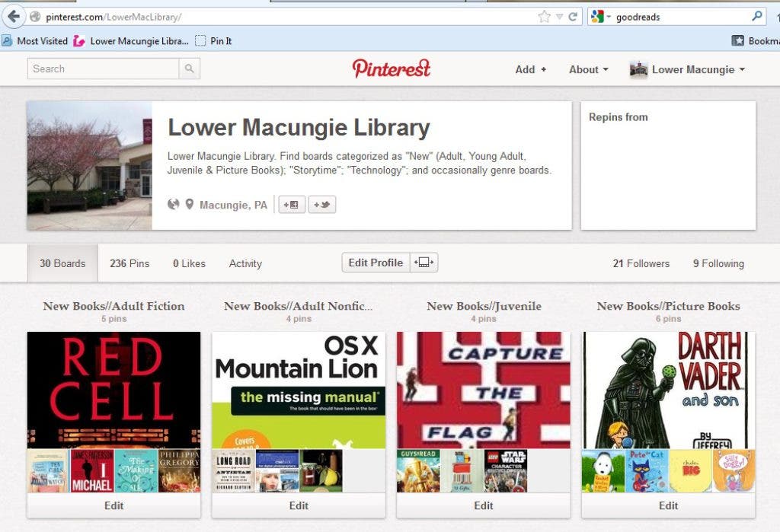The height and width of the screenshot is (532, 780).
Task: Open the New Books//Adult Nonfic... board title
Action: point(299,306)
